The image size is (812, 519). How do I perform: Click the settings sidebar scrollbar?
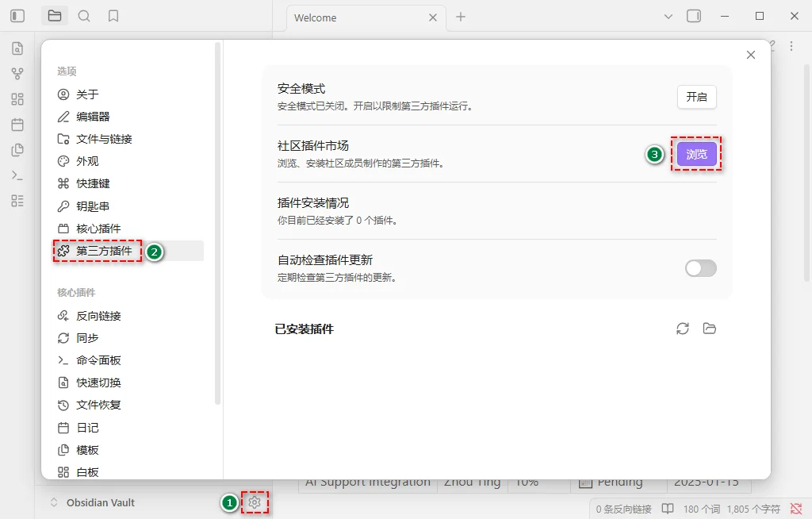coord(218,222)
